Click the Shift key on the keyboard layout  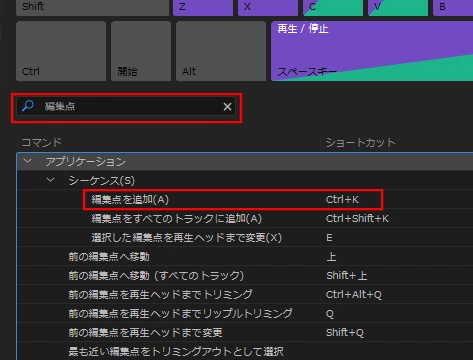[x=92, y=7]
